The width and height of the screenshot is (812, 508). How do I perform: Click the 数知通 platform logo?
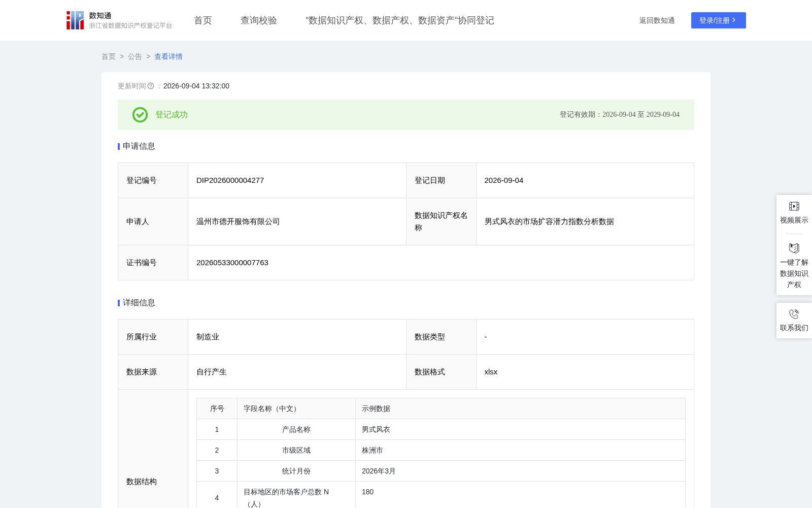(119, 20)
